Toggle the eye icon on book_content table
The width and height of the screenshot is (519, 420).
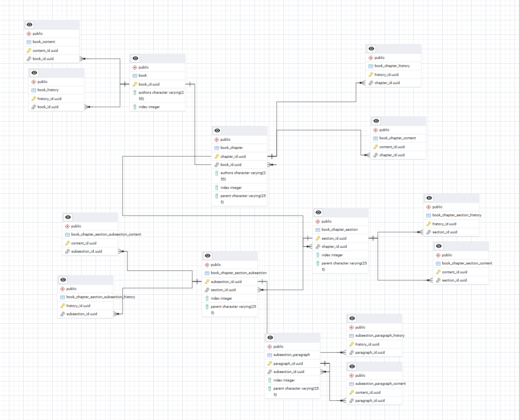point(30,25)
